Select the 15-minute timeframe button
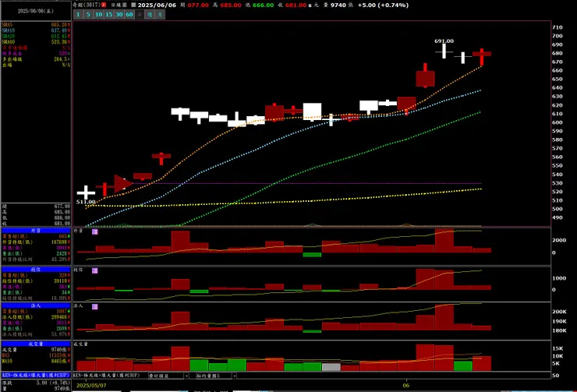 pyautogui.click(x=109, y=14)
